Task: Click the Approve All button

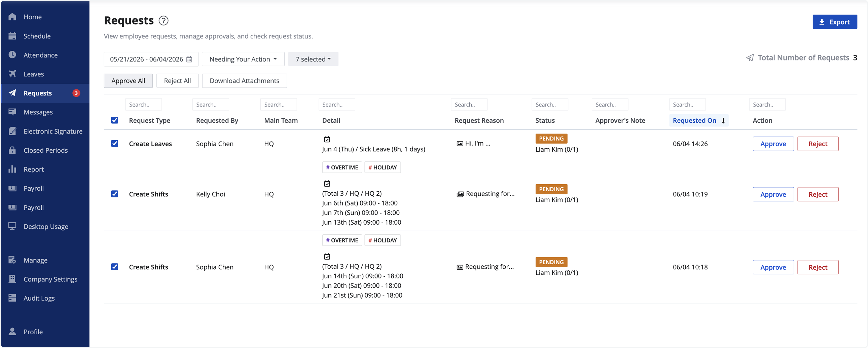Action: (128, 81)
